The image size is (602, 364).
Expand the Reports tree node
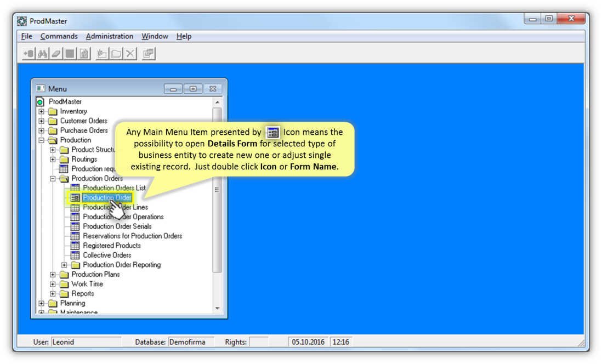tap(53, 294)
